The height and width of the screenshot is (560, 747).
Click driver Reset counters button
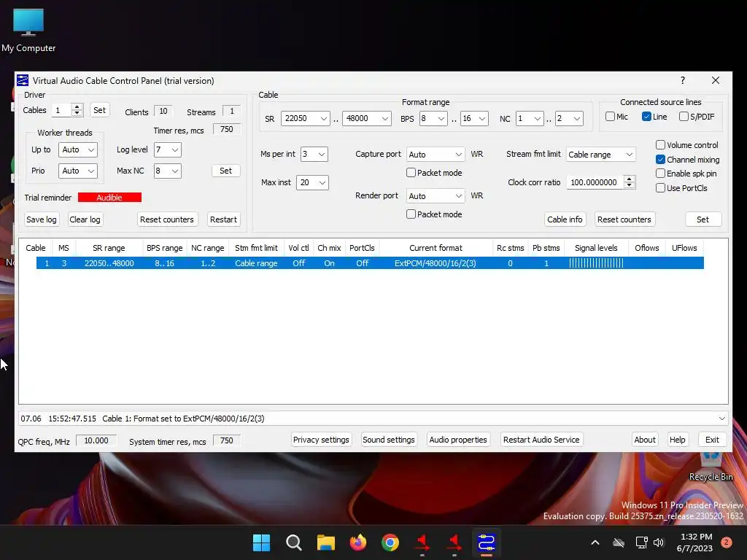pos(167,219)
